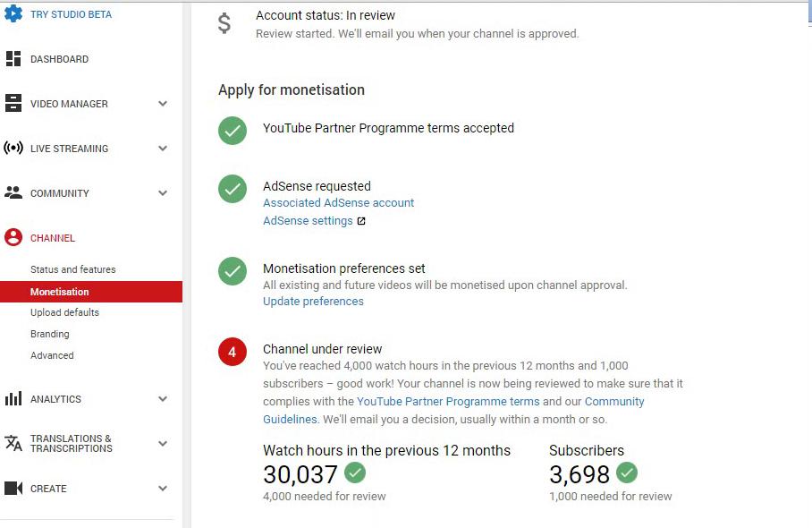Click the Analytics bar chart icon
Viewport: 812px width, 528px height.
coord(13,398)
